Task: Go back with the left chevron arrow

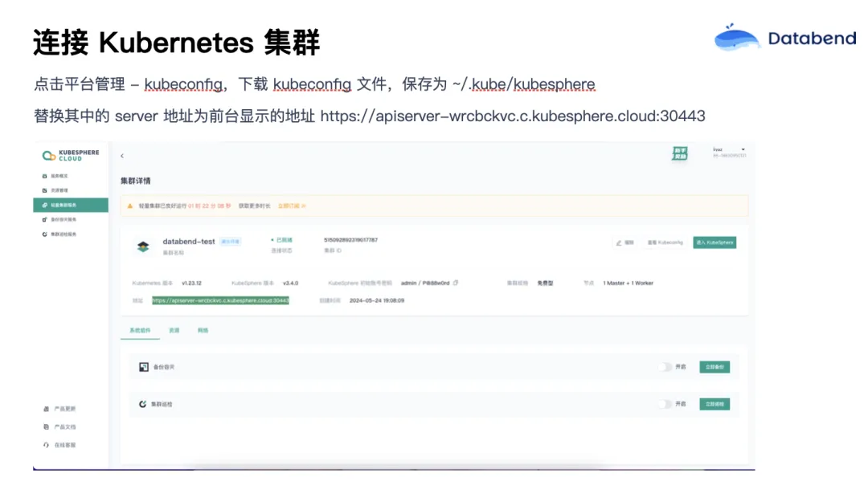Action: (x=122, y=156)
